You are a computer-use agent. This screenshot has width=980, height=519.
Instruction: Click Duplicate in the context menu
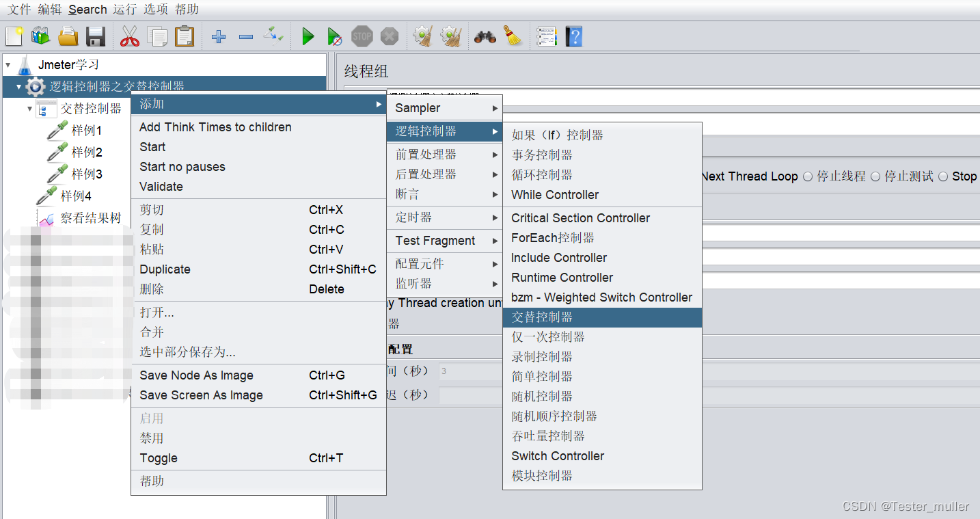click(x=258, y=269)
